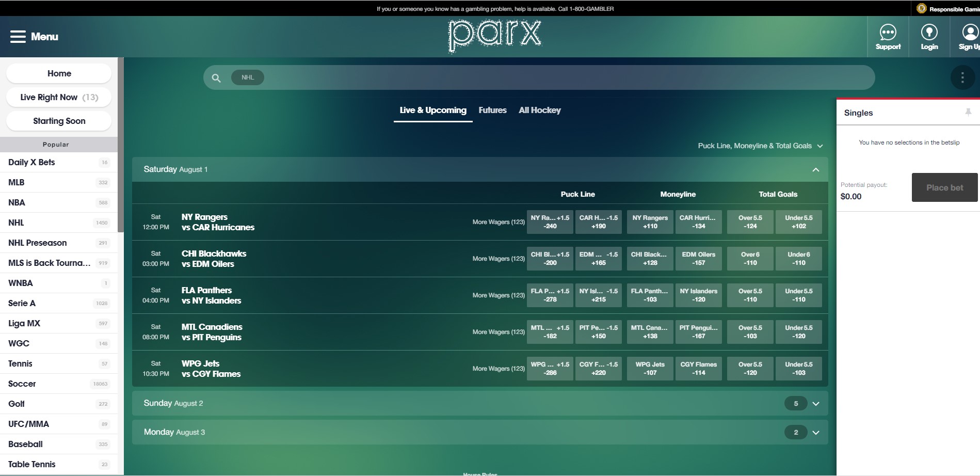Open More Wagers for Canadiens vs Penguins
This screenshot has width=980, height=476.
point(498,332)
